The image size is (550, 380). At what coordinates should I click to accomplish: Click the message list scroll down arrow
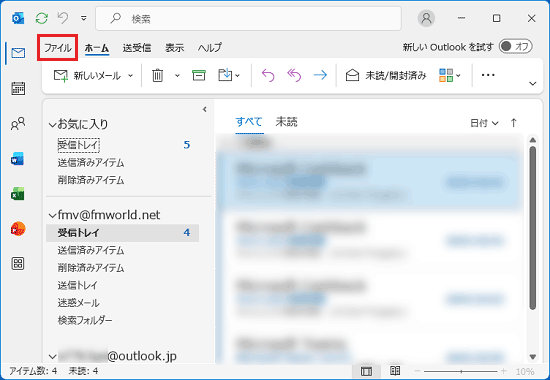(532, 357)
